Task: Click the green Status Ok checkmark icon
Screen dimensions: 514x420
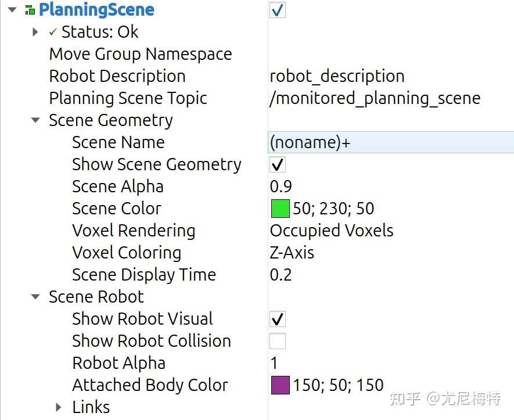Action: 53,32
